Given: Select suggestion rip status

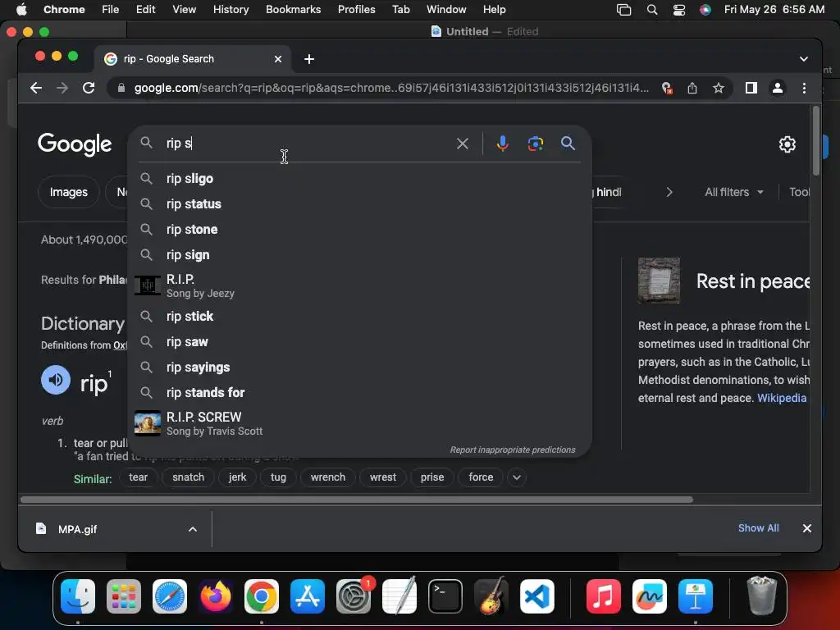Looking at the screenshot, I should [359, 204].
